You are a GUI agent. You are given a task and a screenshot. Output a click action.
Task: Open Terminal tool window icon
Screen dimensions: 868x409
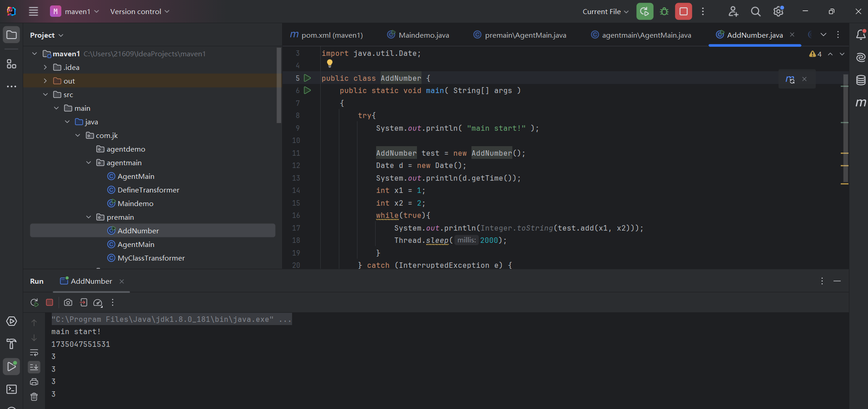tap(12, 389)
